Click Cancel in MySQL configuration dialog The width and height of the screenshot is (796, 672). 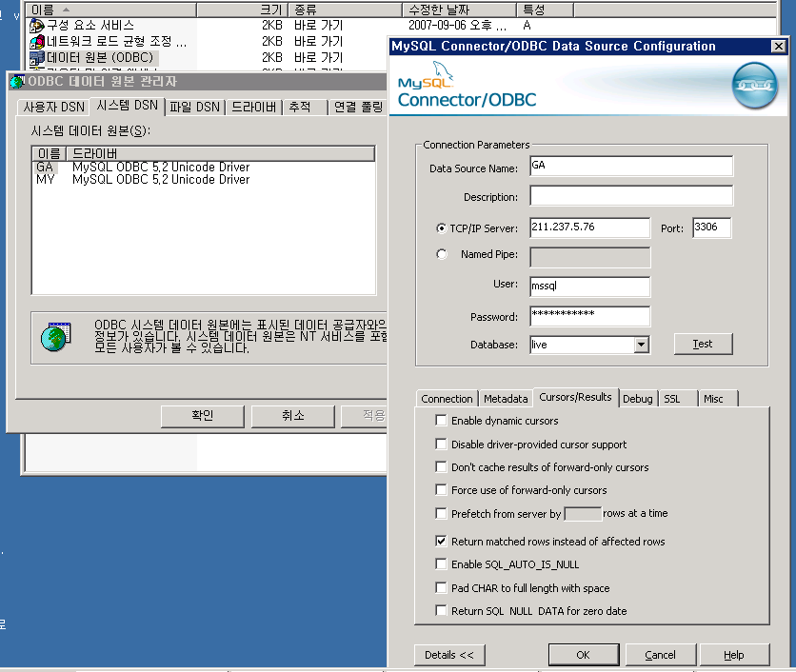point(660,655)
